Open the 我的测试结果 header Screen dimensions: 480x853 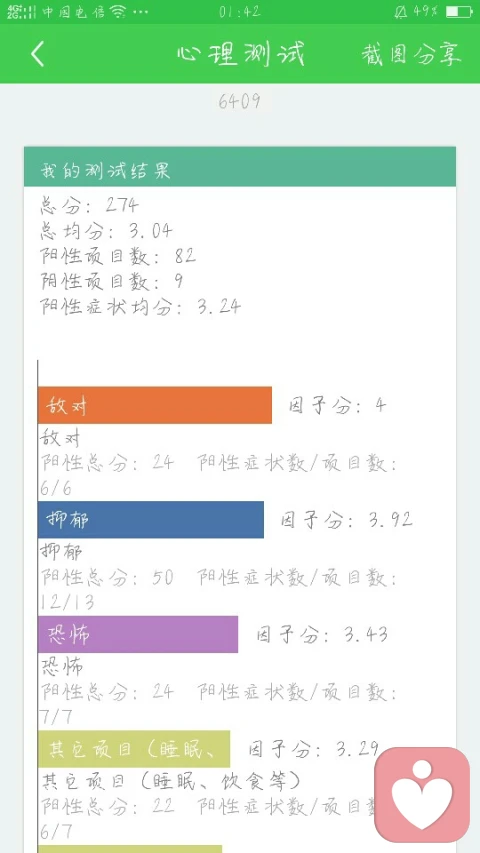coord(240,166)
